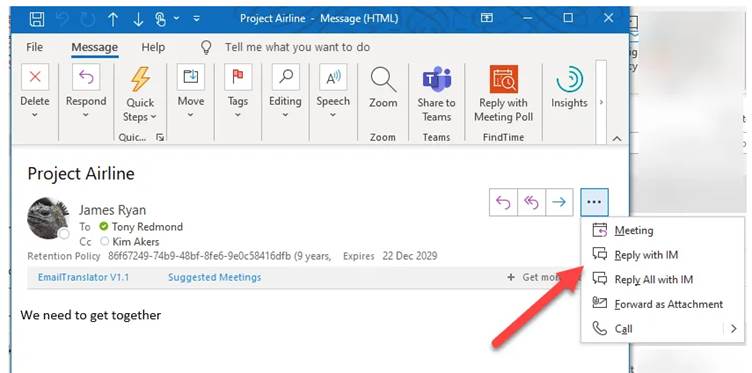Click the touch/mouse mode icon

click(160, 19)
